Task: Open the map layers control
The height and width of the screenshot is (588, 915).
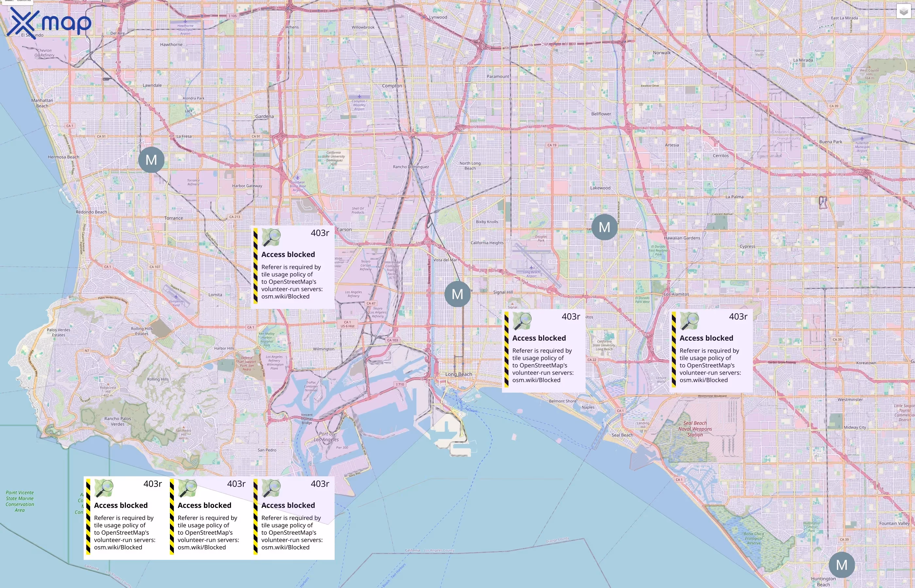Action: point(904,11)
